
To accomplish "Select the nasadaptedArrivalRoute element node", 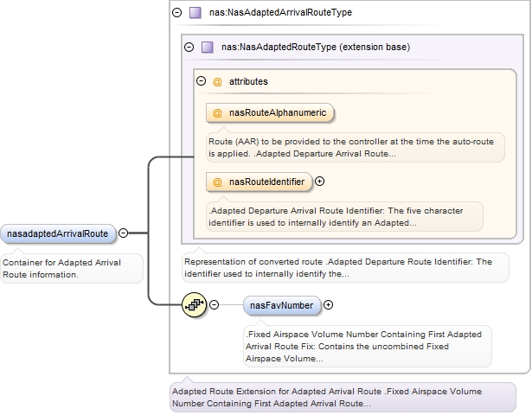I will point(57,233).
